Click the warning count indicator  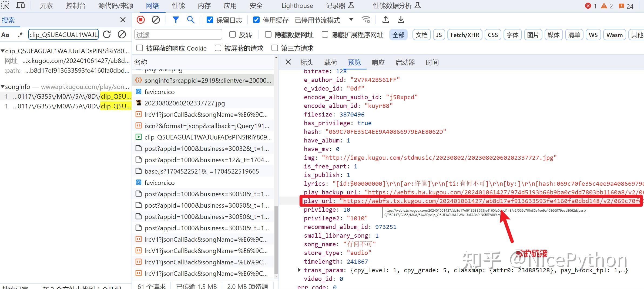607,6
